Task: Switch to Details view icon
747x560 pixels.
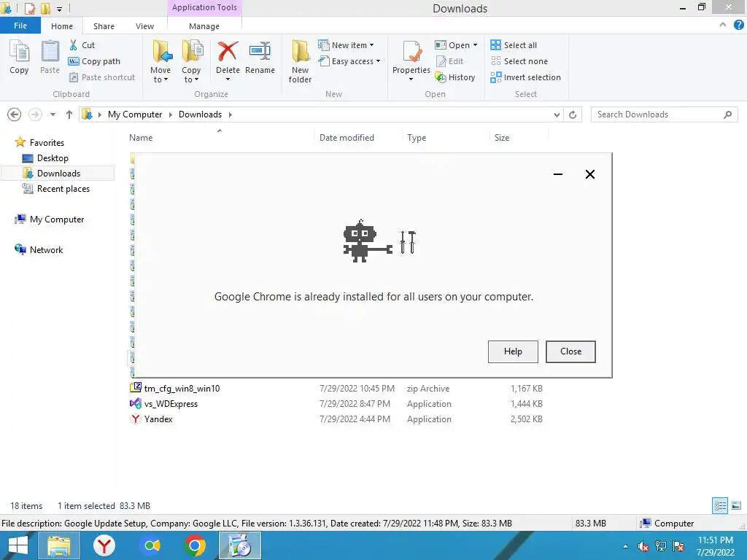Action: coord(720,506)
